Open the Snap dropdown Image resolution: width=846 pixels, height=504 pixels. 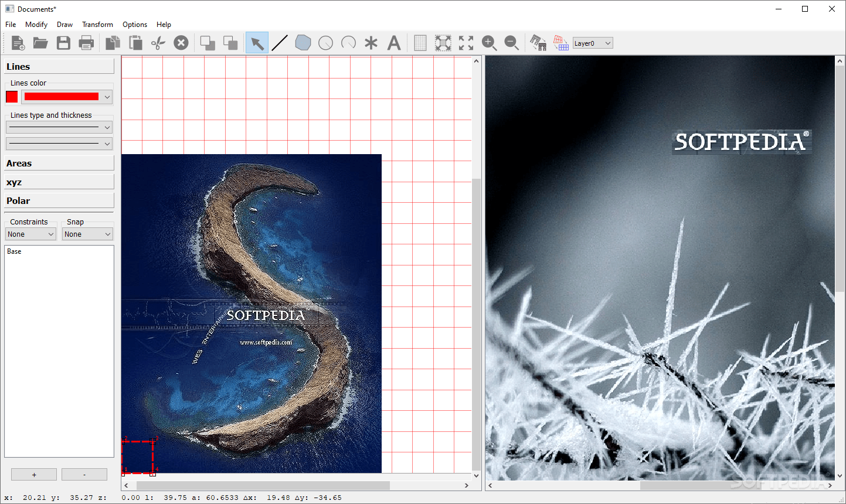[87, 234]
